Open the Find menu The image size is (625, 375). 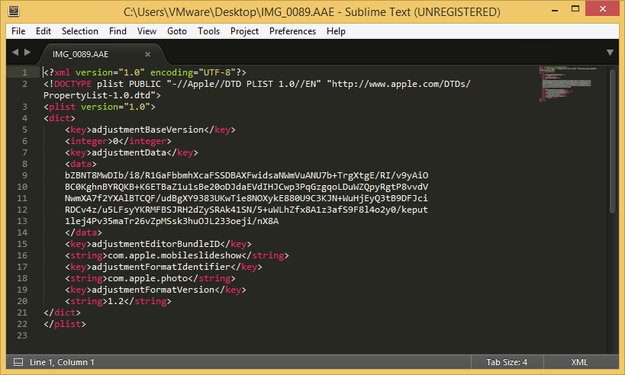[x=118, y=31]
